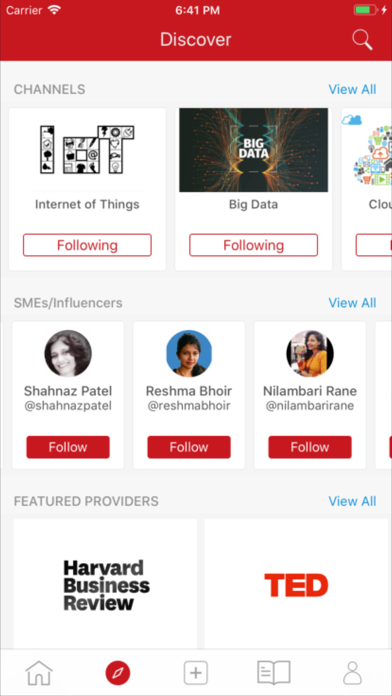Select the Discover compass tab icon

click(118, 673)
